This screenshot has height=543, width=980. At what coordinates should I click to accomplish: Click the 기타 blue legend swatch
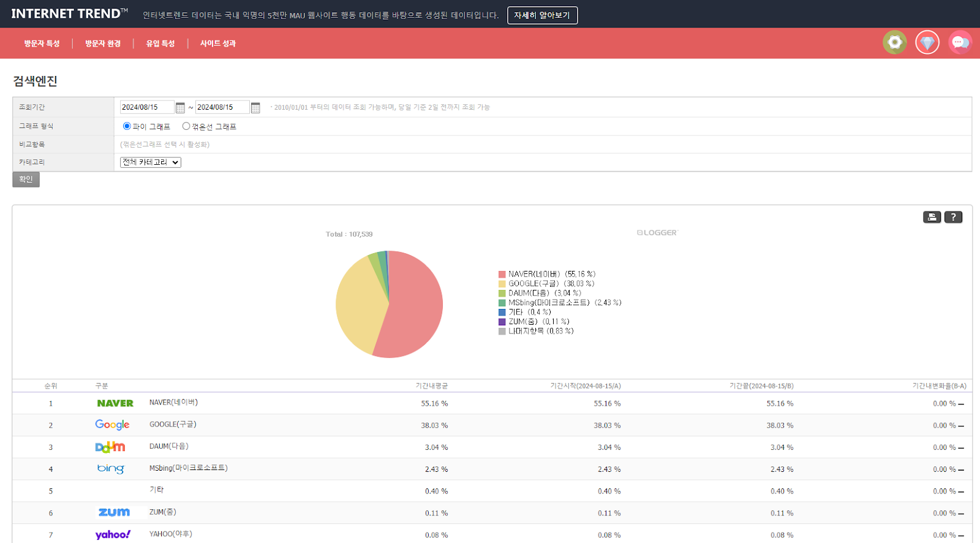click(x=502, y=313)
